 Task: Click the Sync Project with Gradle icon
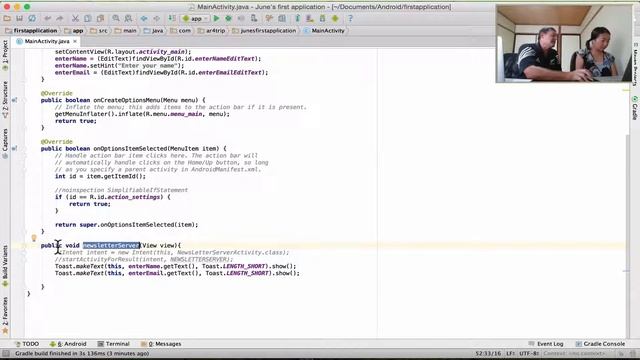[298, 18]
